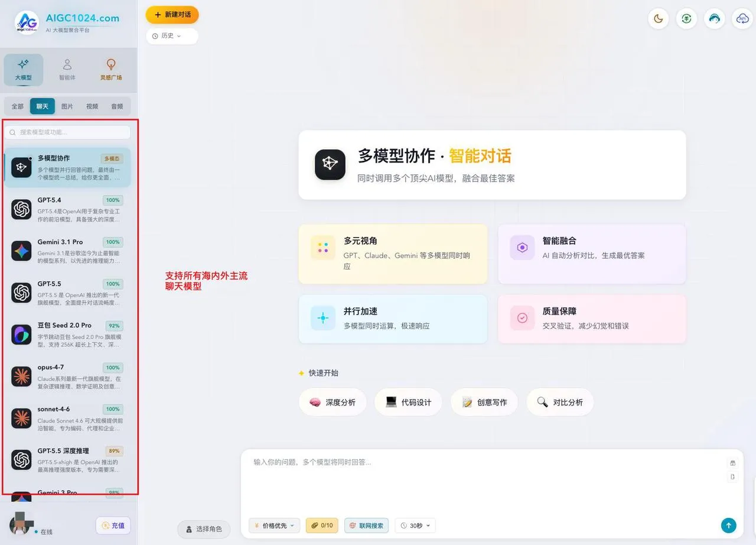756x545 pixels.
Task: Switch to the 图片 filter tab
Action: click(67, 106)
